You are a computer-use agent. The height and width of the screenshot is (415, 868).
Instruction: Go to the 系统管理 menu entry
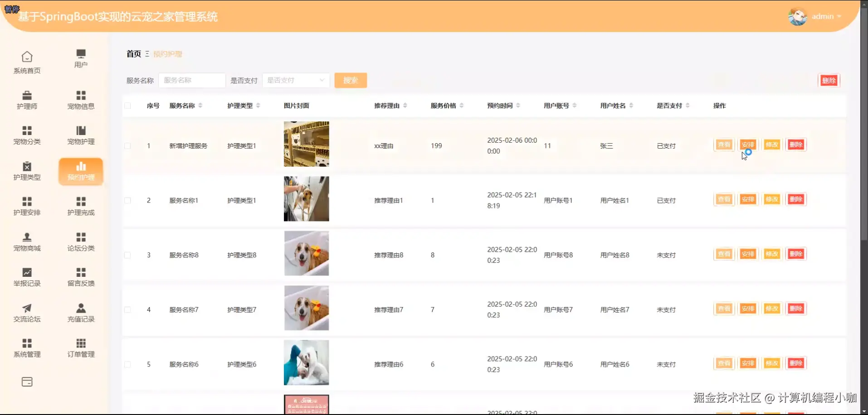coord(27,348)
